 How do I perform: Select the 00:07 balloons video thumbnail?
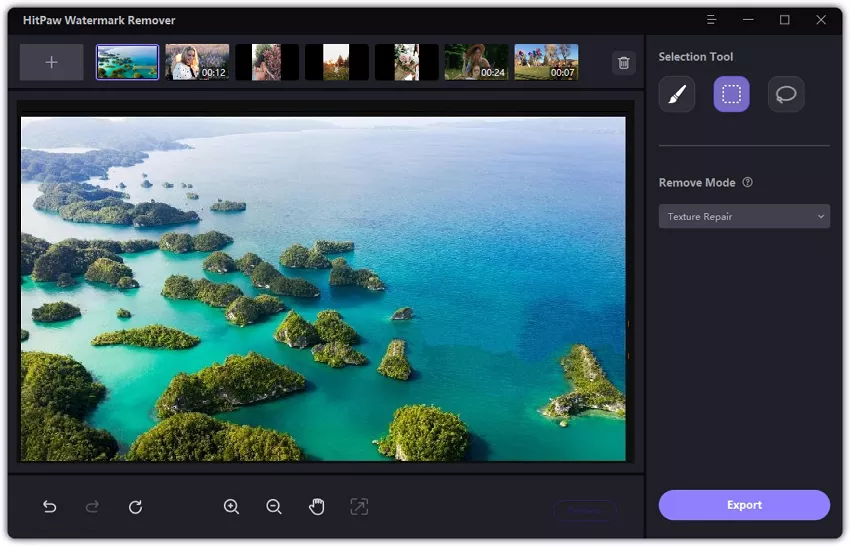point(546,62)
